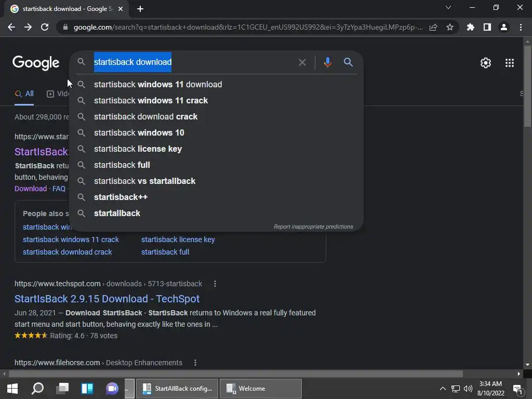Open a new browser tab
Screen dimensions: 532x399
140,9
